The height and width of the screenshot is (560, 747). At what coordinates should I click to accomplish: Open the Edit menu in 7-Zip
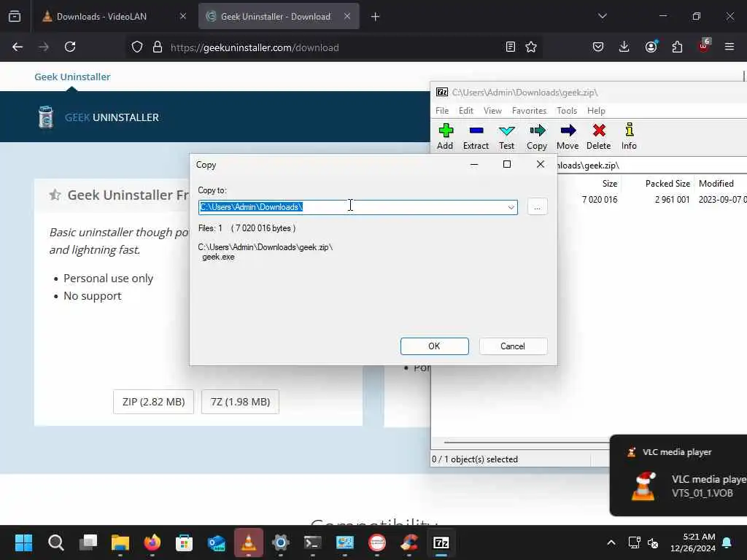tap(466, 111)
